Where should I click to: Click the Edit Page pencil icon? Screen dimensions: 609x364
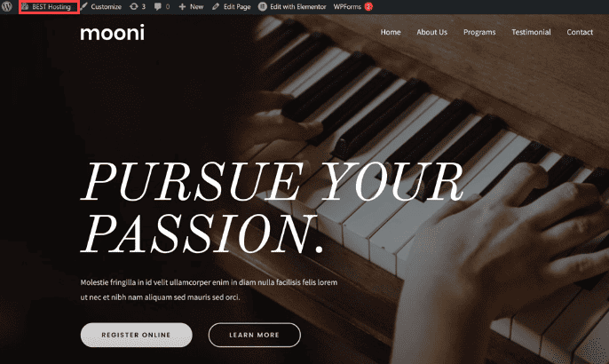tap(216, 6)
